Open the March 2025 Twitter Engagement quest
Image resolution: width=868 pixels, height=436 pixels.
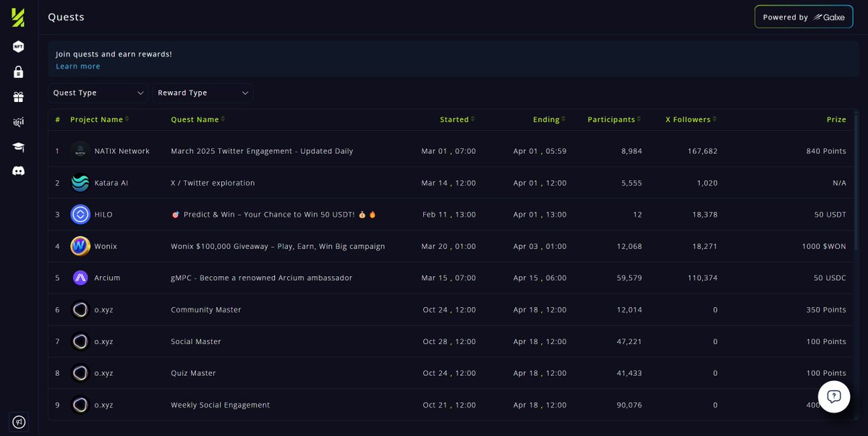tap(262, 151)
